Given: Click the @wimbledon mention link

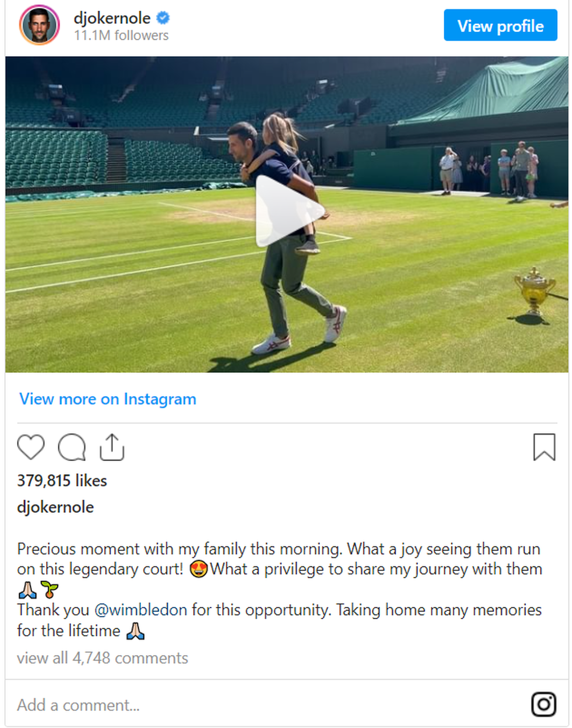Looking at the screenshot, I should point(141,610).
